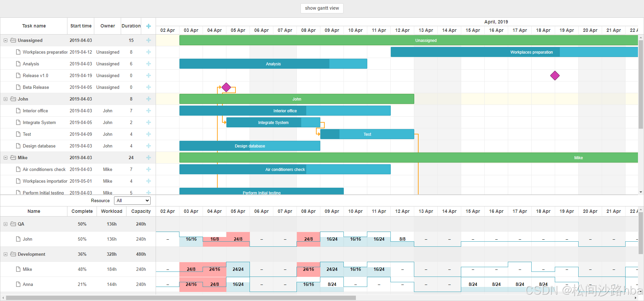Collapse the John task group
The width and height of the screenshot is (644, 301).
(5, 99)
